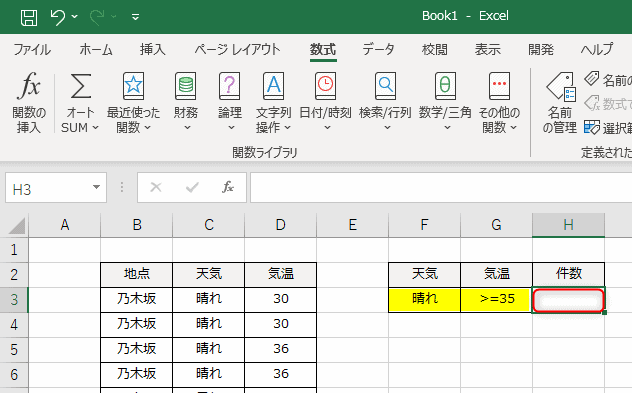This screenshot has height=393, width=632.
Task: Open the その他の関数 icon
Action: pos(499,86)
